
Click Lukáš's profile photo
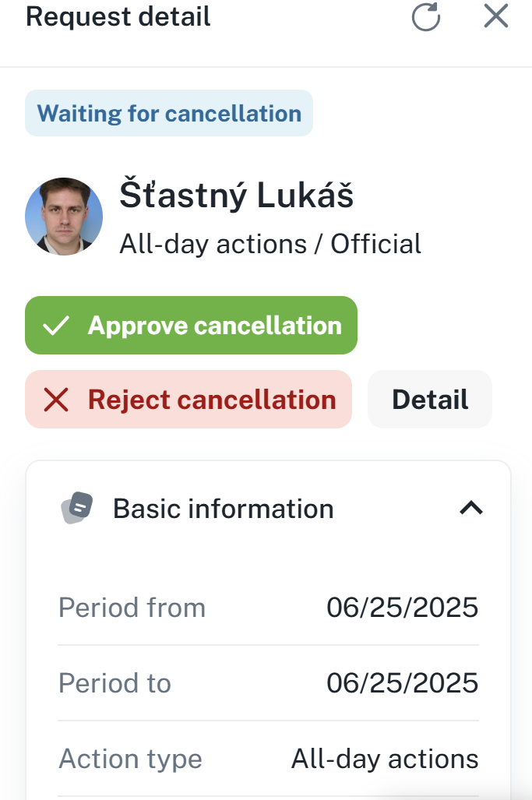pos(64,217)
